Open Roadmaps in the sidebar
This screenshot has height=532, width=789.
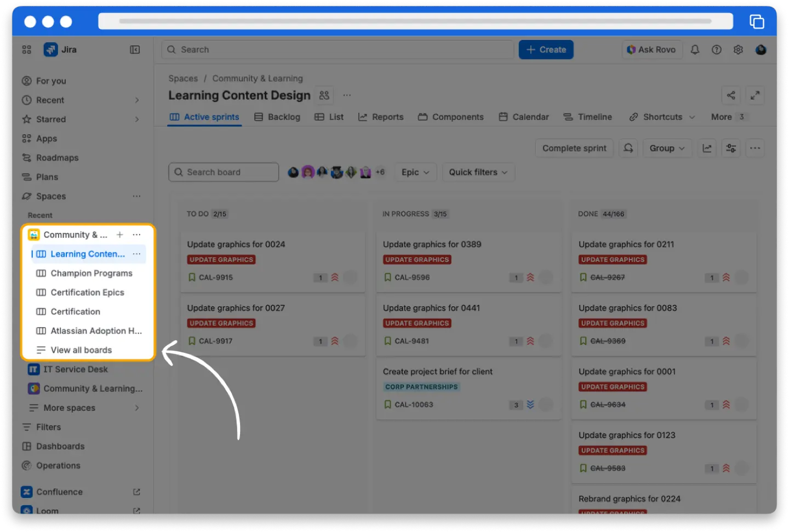(57, 158)
